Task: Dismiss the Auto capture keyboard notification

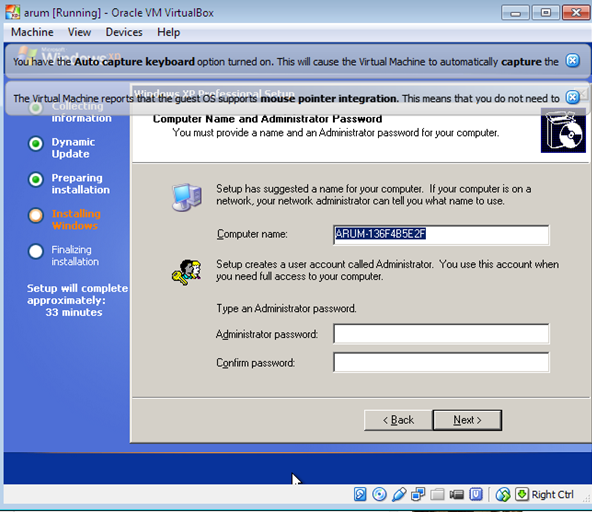Action: 572,60
